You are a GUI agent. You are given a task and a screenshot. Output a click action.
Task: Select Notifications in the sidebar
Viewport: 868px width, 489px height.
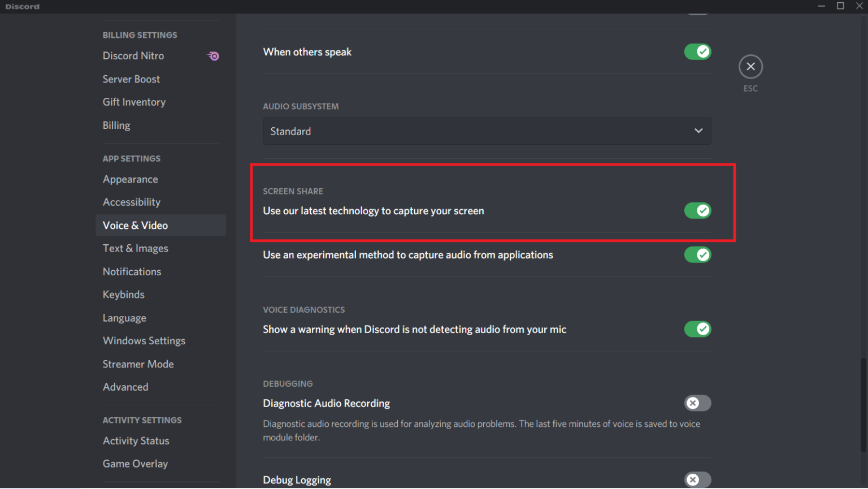[x=132, y=271]
